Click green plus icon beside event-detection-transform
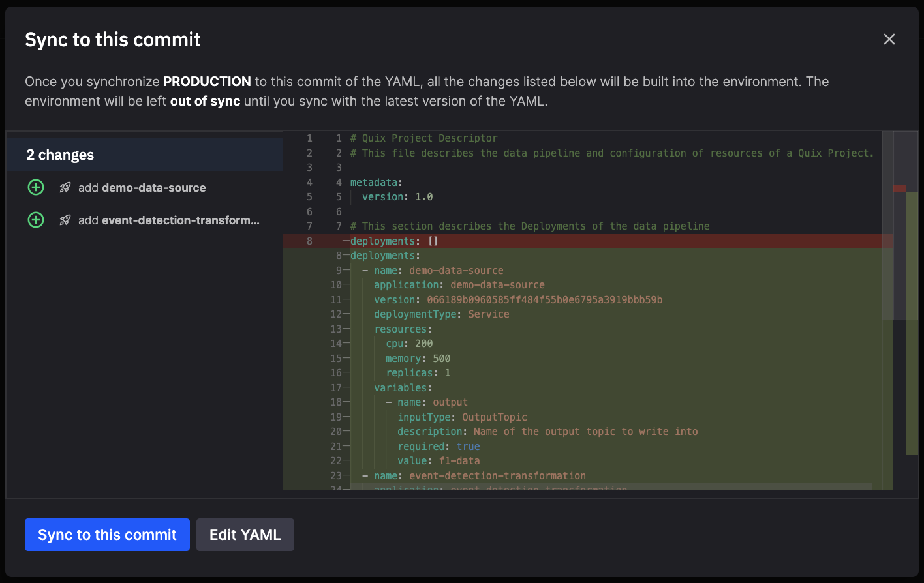 point(36,220)
